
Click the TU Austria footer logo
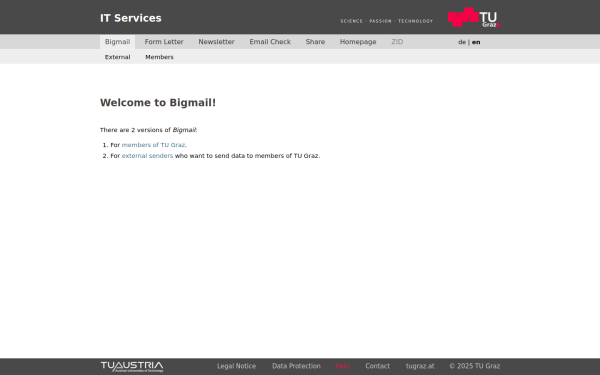coord(132,367)
